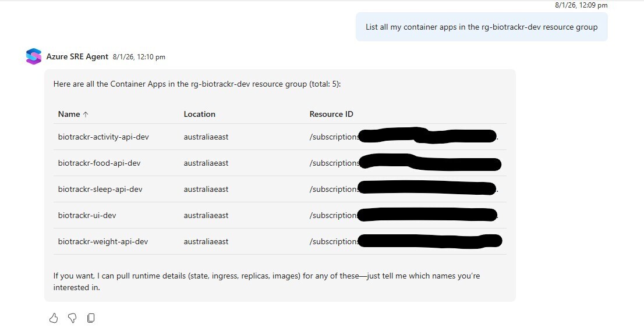Click the activity API row's resource ID
Image resolution: width=644 pixels, height=332 pixels.
334,137
